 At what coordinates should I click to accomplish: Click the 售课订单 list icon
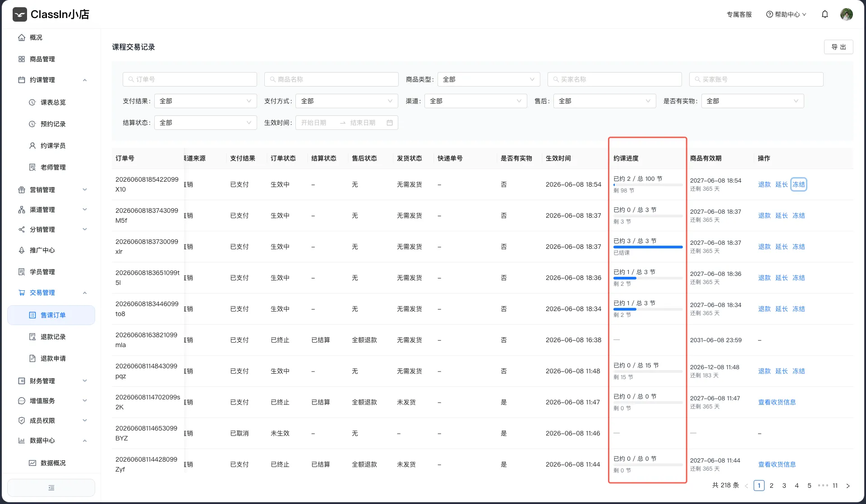click(x=32, y=315)
